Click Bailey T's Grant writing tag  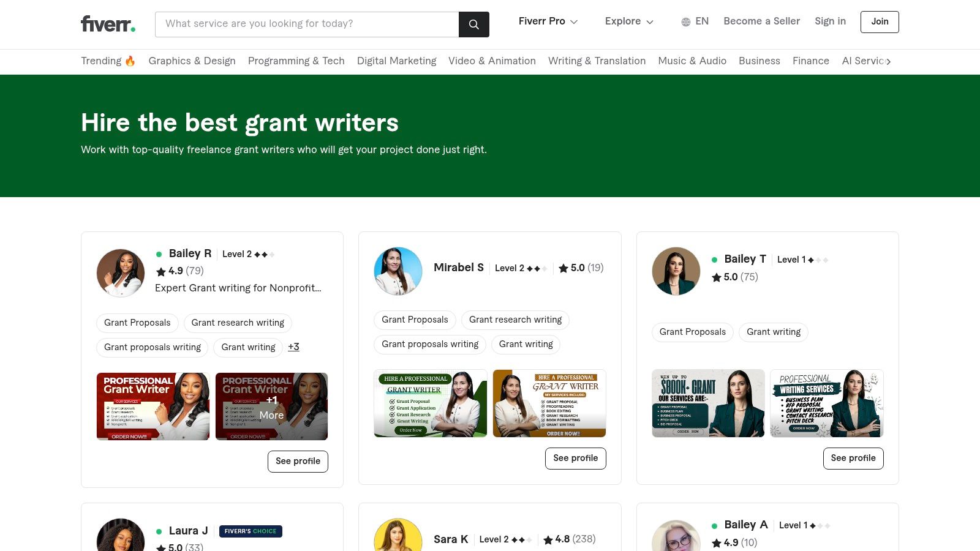tap(774, 332)
